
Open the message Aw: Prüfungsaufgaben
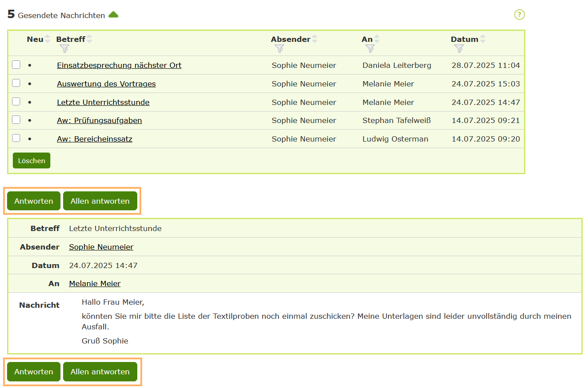pyautogui.click(x=99, y=120)
